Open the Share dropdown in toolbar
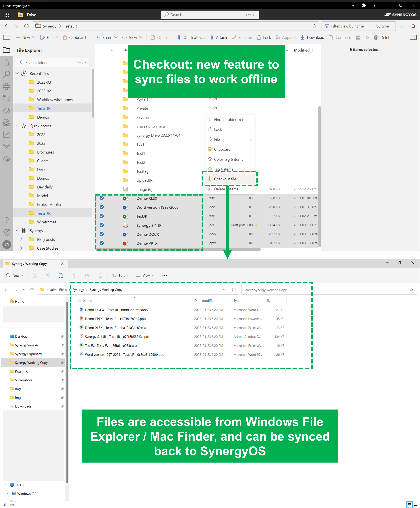Screen dimensions: 420x508 tap(107, 37)
